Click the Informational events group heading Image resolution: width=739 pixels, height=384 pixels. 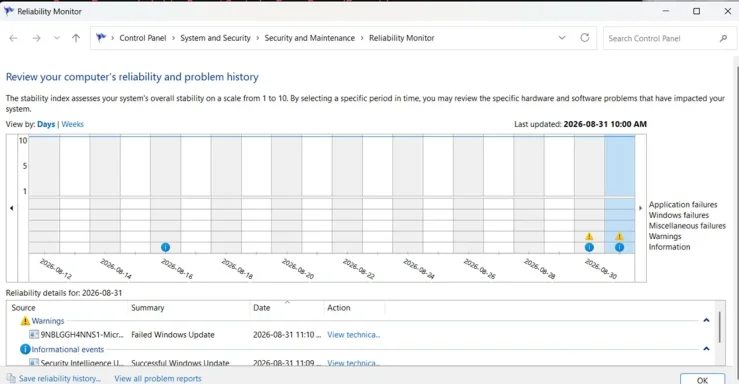[x=67, y=350]
